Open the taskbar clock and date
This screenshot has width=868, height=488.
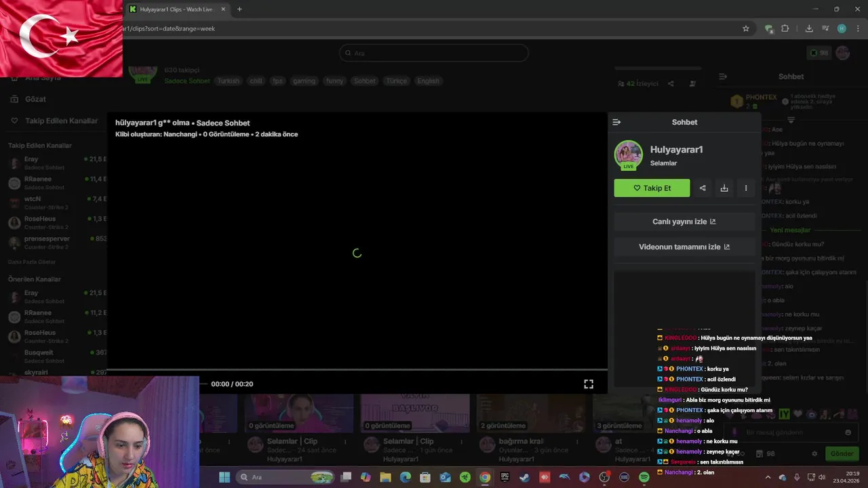(x=847, y=477)
